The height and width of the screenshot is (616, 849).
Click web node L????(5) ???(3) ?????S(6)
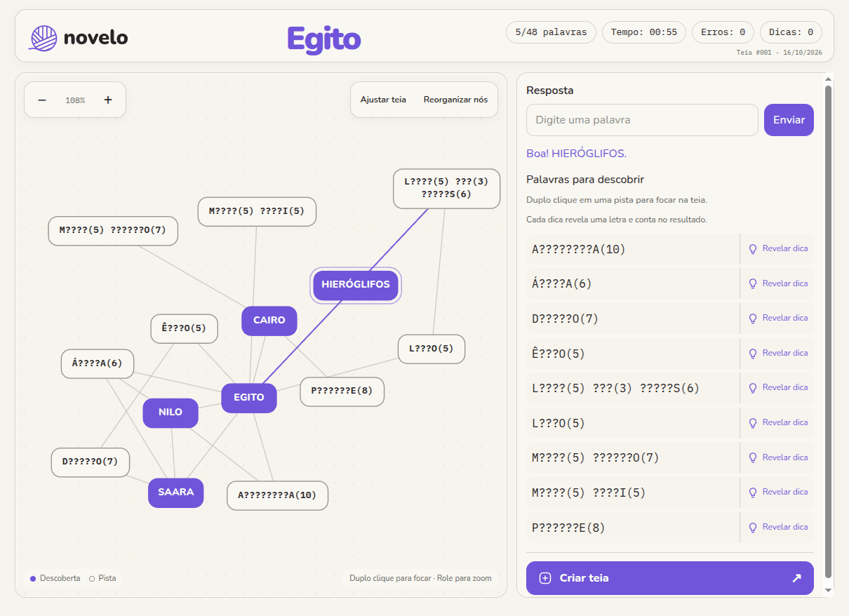[446, 188]
